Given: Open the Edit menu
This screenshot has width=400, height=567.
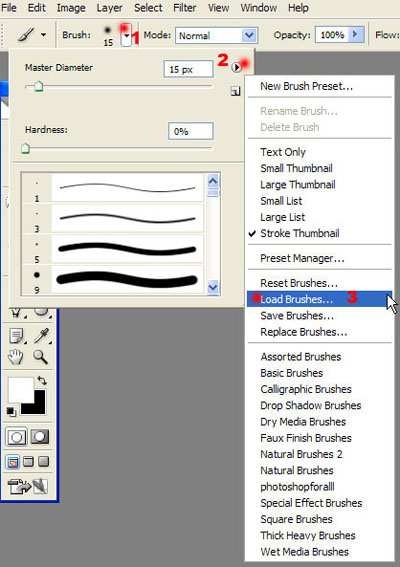Looking at the screenshot, I should [37, 8].
